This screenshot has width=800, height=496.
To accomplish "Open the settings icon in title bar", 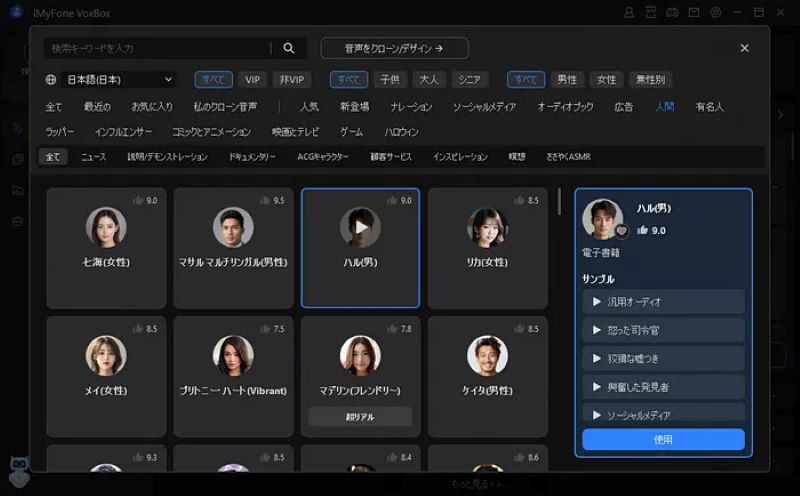I will 716,13.
